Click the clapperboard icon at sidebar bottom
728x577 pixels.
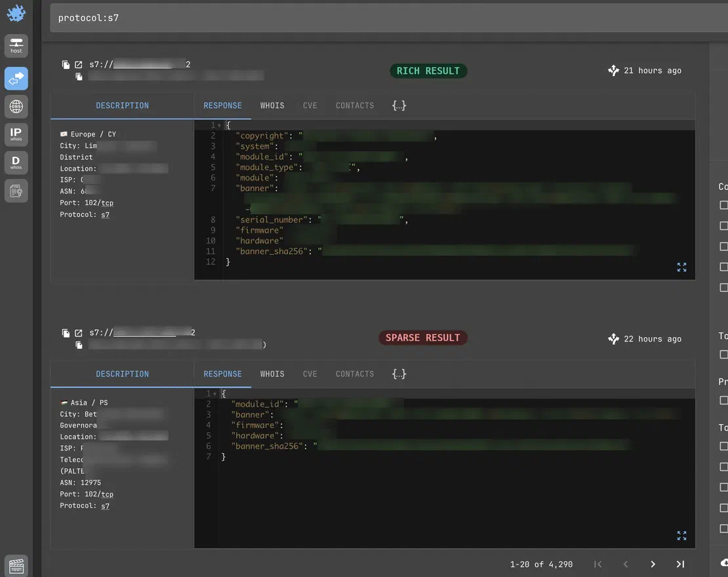click(16, 567)
